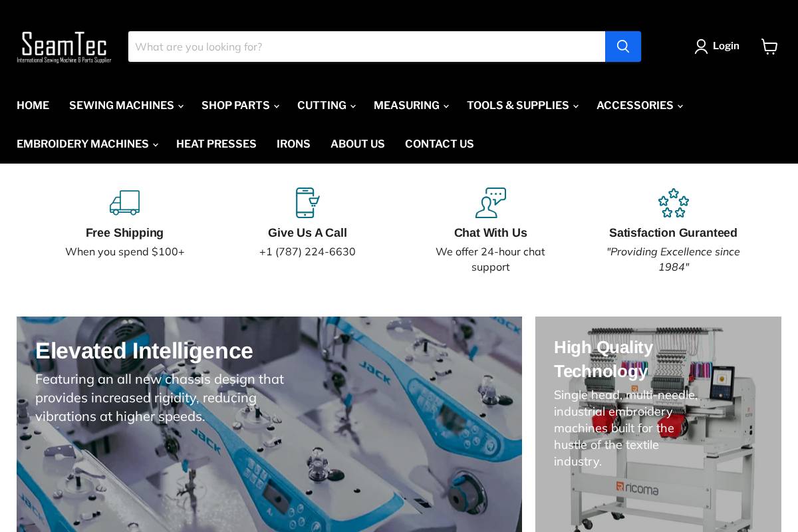Open the ABOUT US page
The height and width of the screenshot is (532, 798).
(x=358, y=144)
